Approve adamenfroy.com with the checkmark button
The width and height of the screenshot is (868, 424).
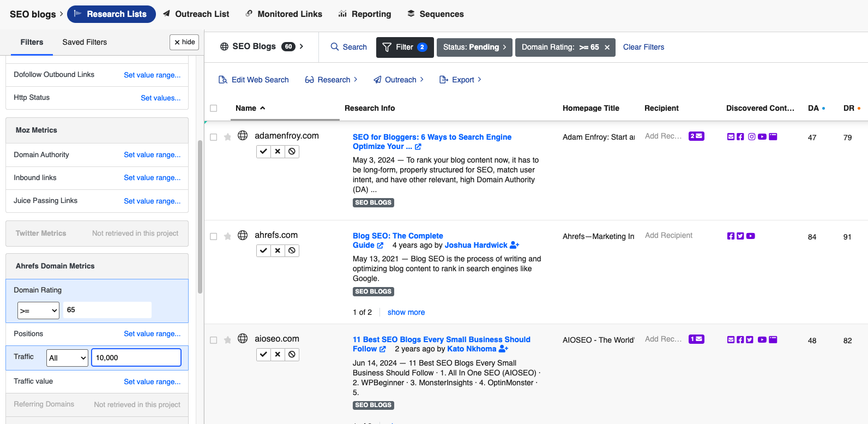[263, 151]
